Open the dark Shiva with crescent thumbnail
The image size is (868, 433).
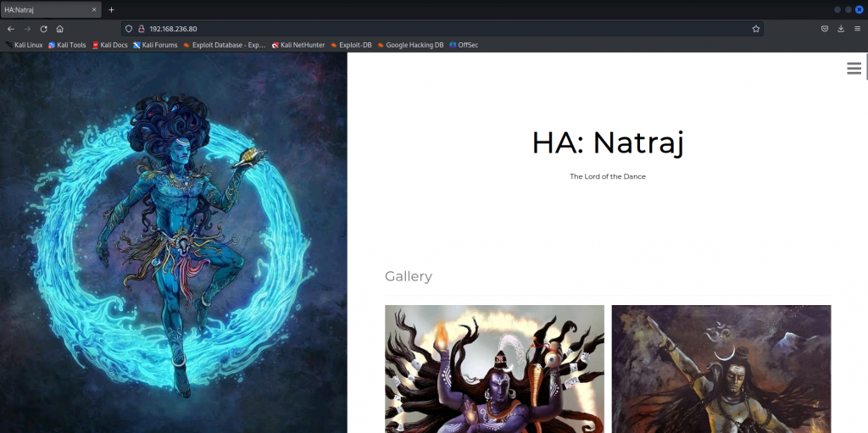pos(721,369)
